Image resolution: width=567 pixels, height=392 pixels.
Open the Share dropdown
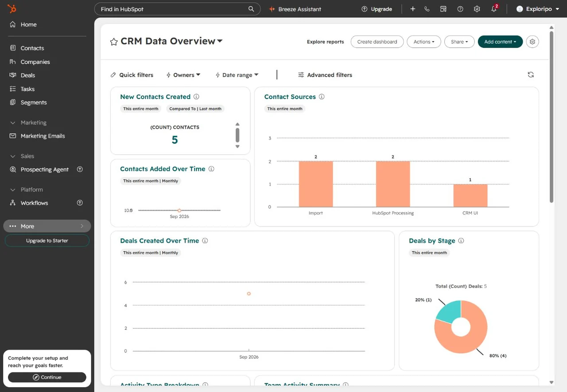[459, 42]
